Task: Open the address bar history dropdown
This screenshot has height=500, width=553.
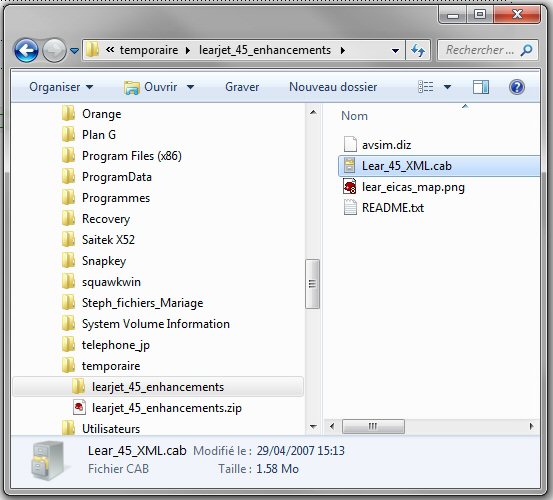Action: pos(395,51)
